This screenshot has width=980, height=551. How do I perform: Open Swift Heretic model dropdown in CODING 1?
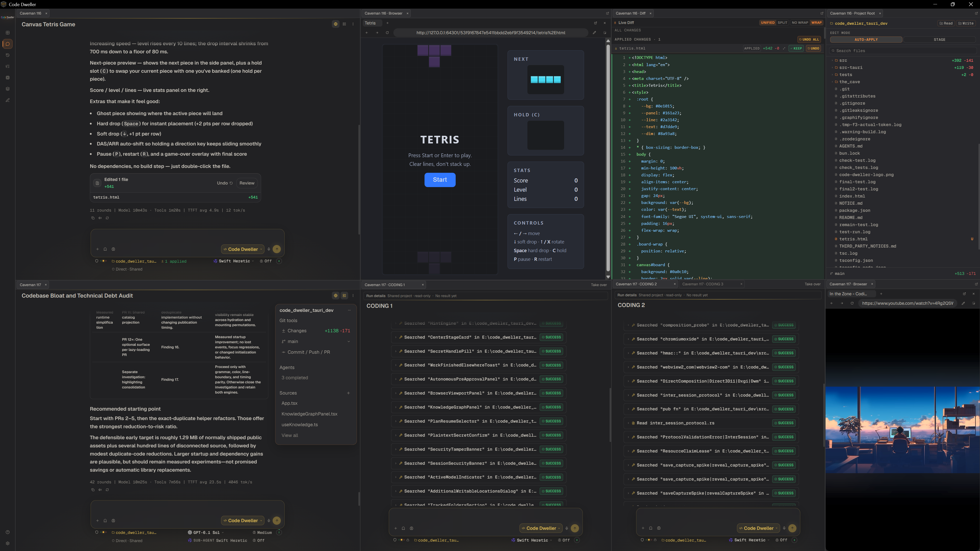click(531, 540)
